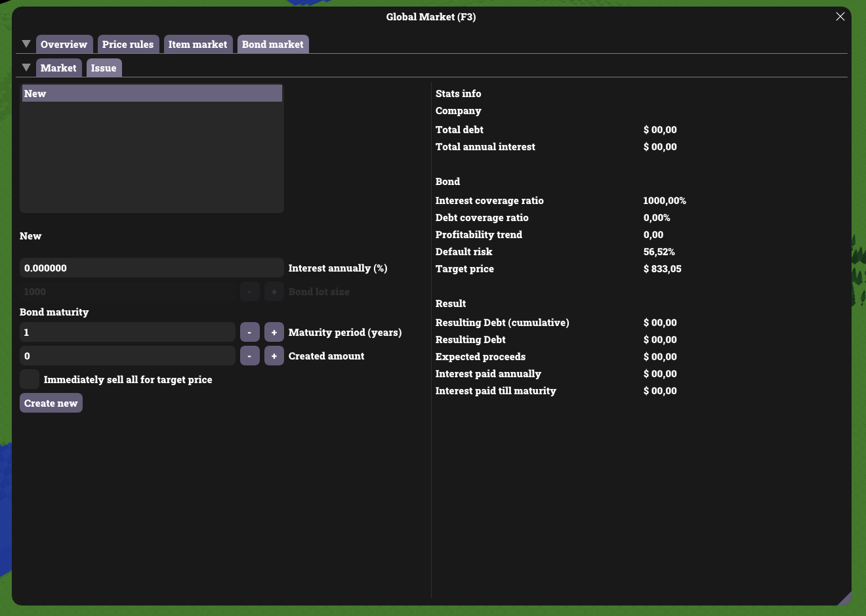866x616 pixels.
Task: Collapse the Market/Issue sub-tab triangle
Action: tap(26, 68)
